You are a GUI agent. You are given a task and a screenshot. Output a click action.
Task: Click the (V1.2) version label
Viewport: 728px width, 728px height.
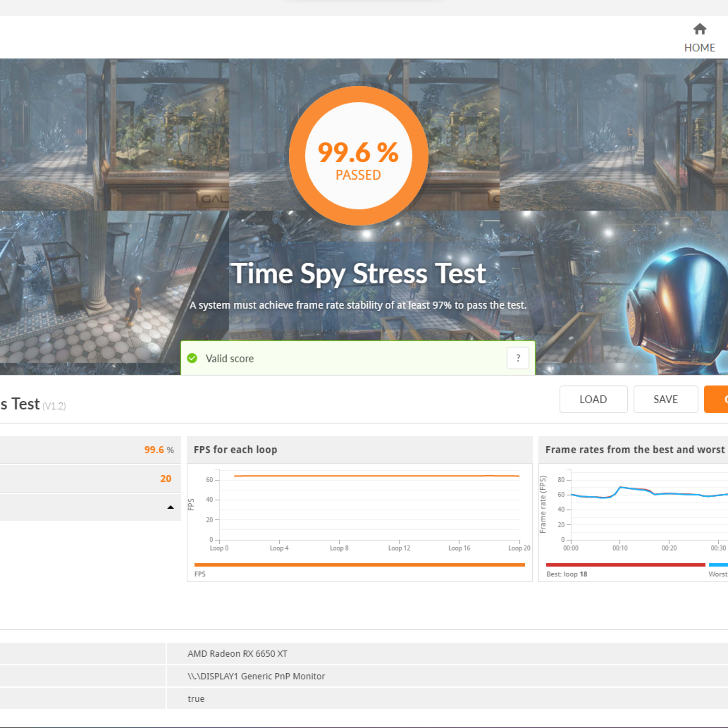[x=54, y=406]
